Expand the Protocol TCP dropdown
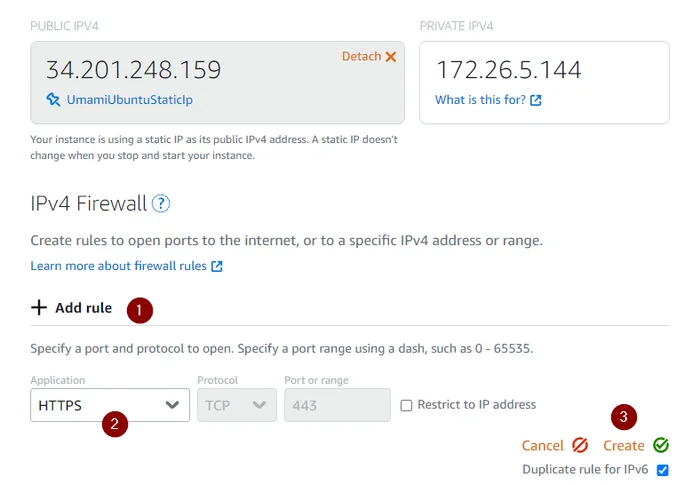The height and width of the screenshot is (485, 700). [237, 405]
